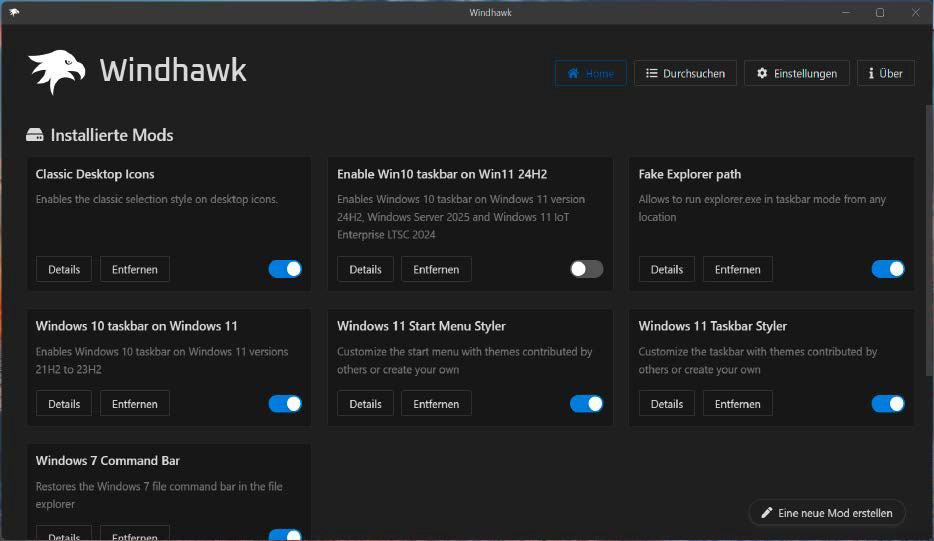Click the Windhawk hawk logo

pyautogui.click(x=56, y=72)
